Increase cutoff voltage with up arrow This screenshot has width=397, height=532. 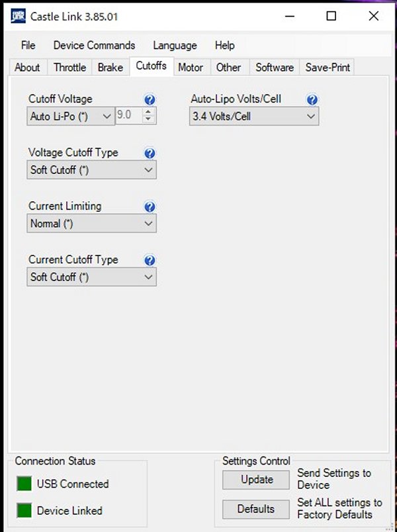coord(150,112)
